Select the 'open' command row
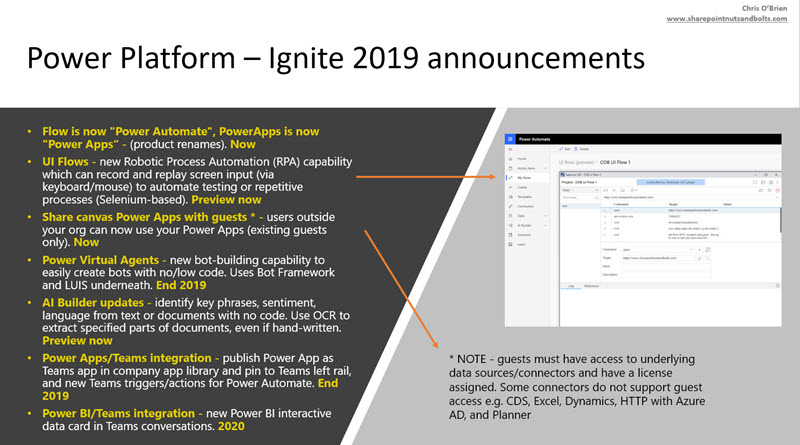 click(x=690, y=210)
